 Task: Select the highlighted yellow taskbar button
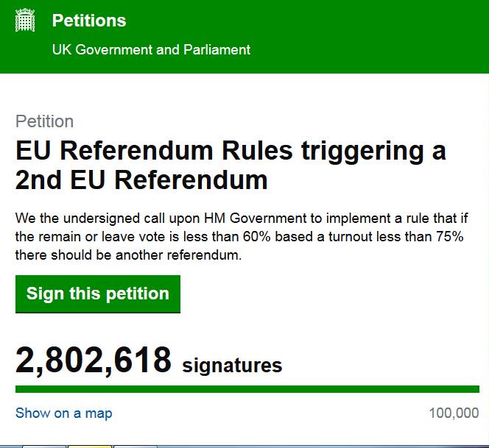[x=90, y=446]
